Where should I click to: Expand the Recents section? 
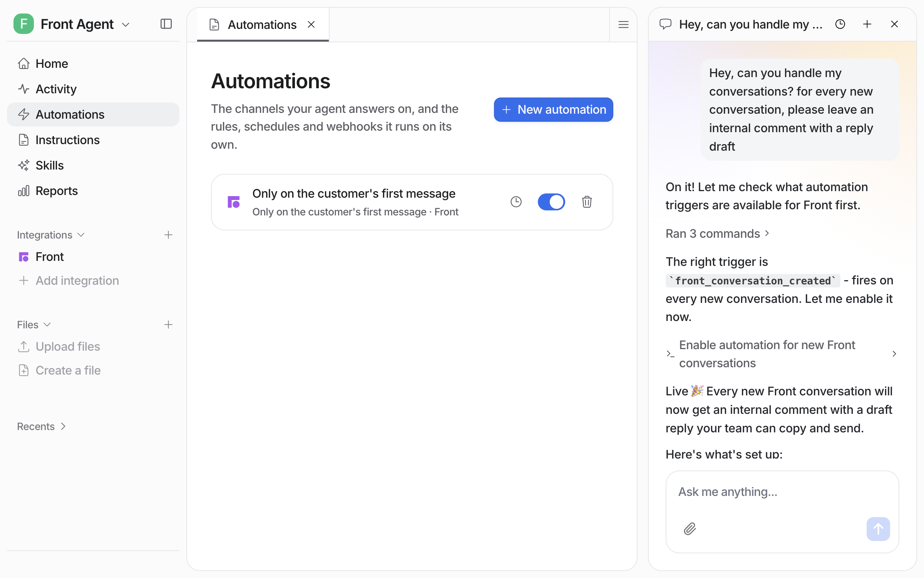click(x=42, y=427)
